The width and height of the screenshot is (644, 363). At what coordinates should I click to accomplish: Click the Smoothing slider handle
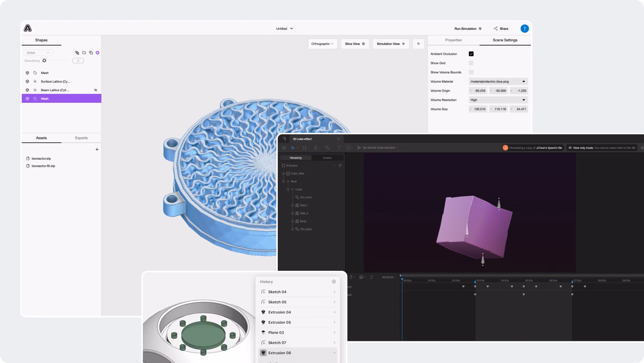point(44,61)
